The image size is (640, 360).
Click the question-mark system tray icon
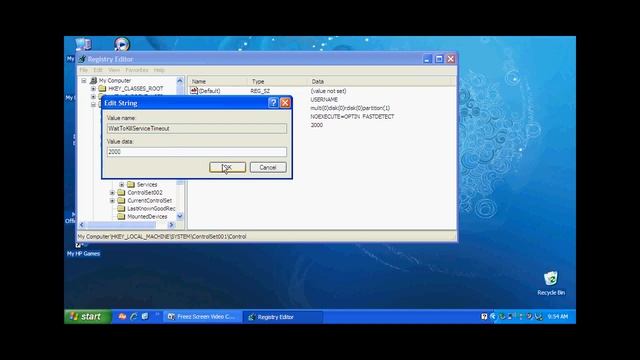tap(484, 317)
